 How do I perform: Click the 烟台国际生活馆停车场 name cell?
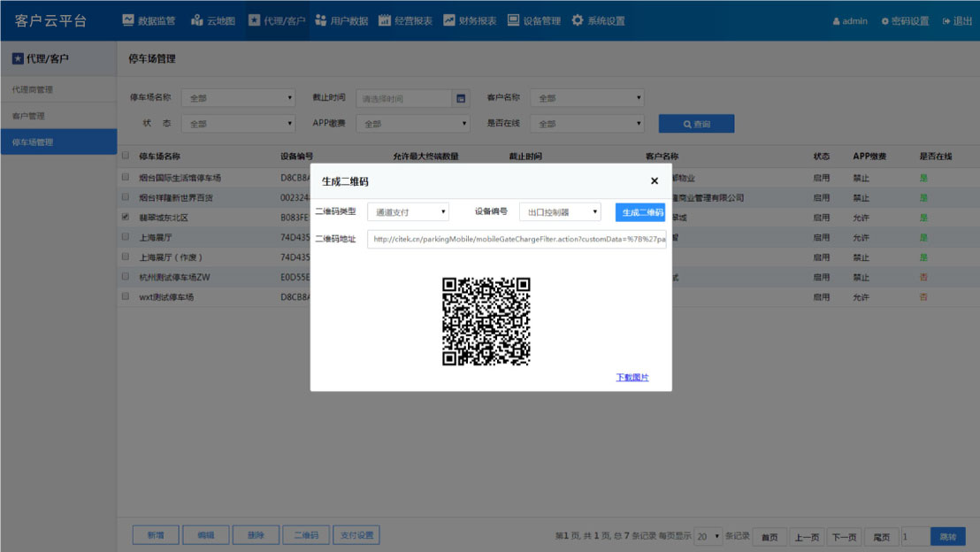[180, 178]
